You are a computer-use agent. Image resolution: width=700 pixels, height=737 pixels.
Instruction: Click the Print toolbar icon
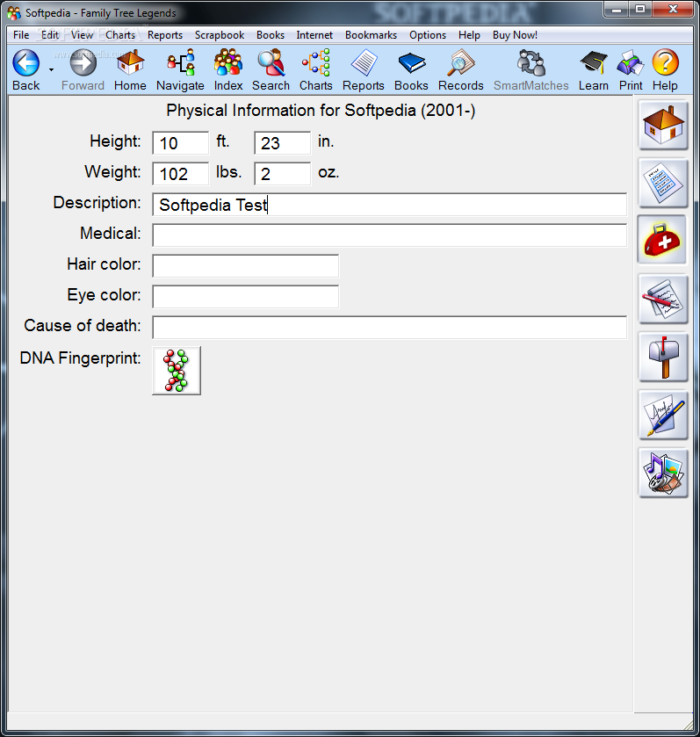click(631, 63)
